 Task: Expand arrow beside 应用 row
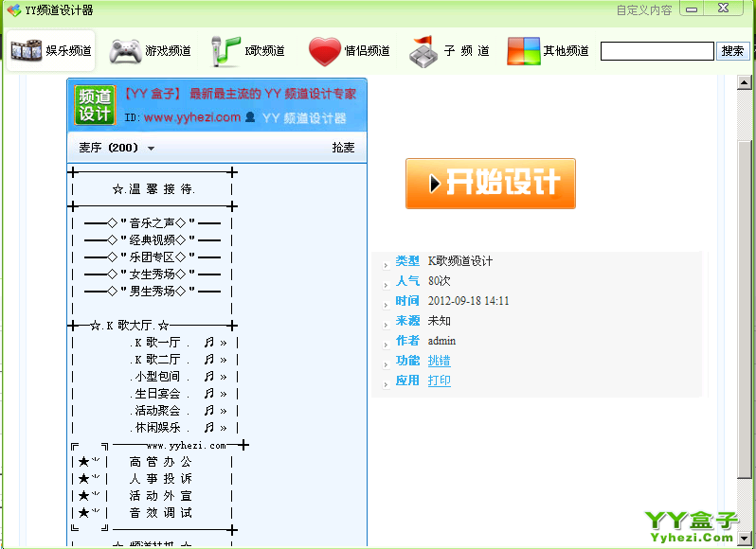(386, 385)
